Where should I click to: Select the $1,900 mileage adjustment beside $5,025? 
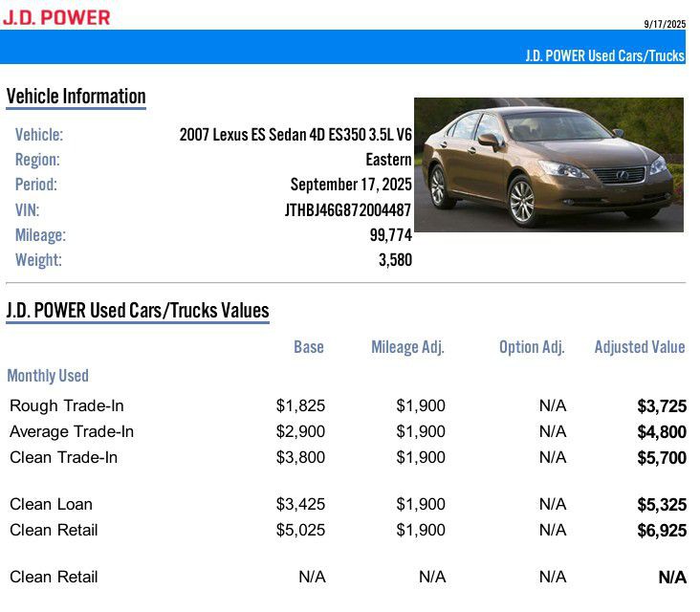[x=421, y=531]
